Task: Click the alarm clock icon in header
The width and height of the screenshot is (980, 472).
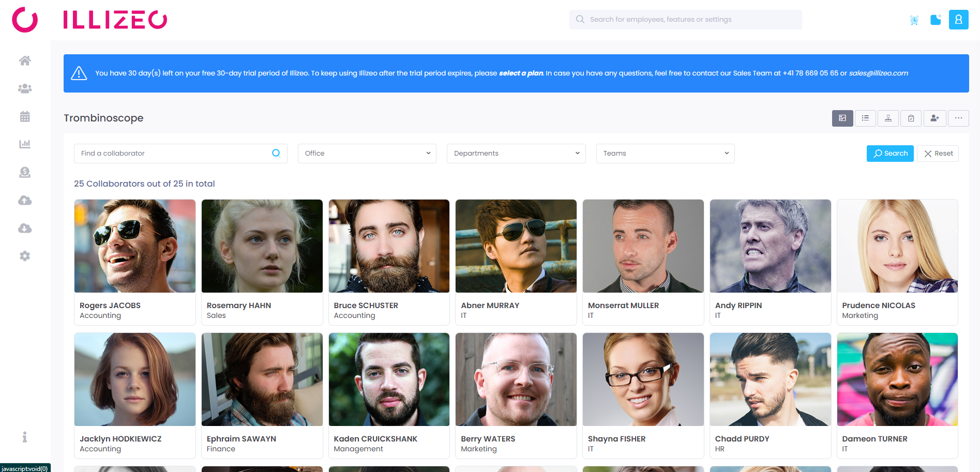Action: (x=914, y=20)
